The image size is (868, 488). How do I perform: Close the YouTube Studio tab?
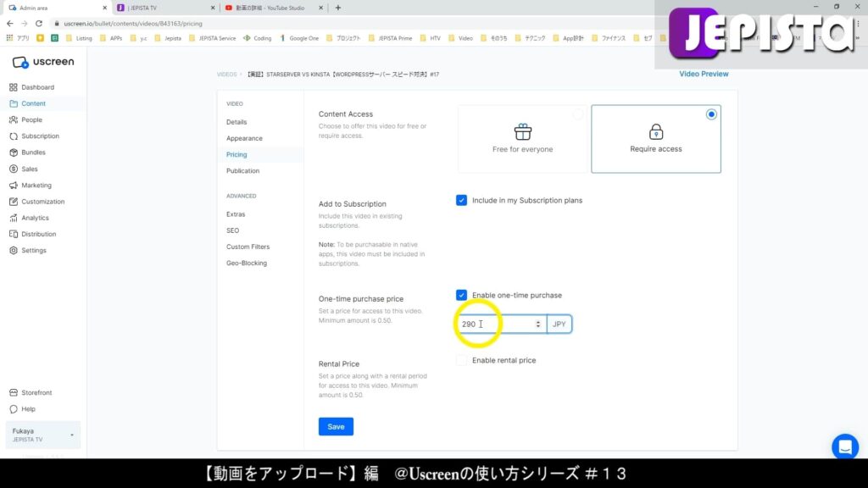(320, 8)
